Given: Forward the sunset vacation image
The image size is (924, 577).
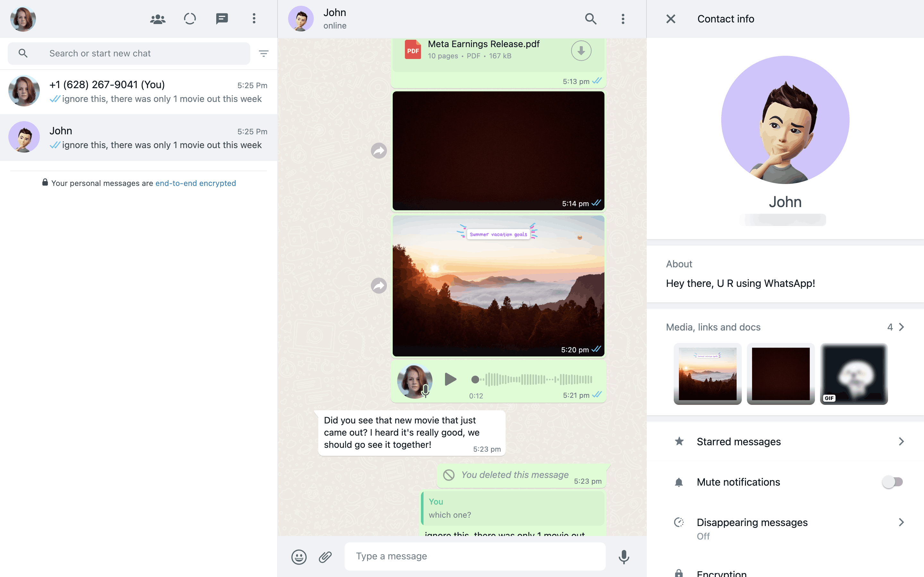Looking at the screenshot, I should 379,286.
